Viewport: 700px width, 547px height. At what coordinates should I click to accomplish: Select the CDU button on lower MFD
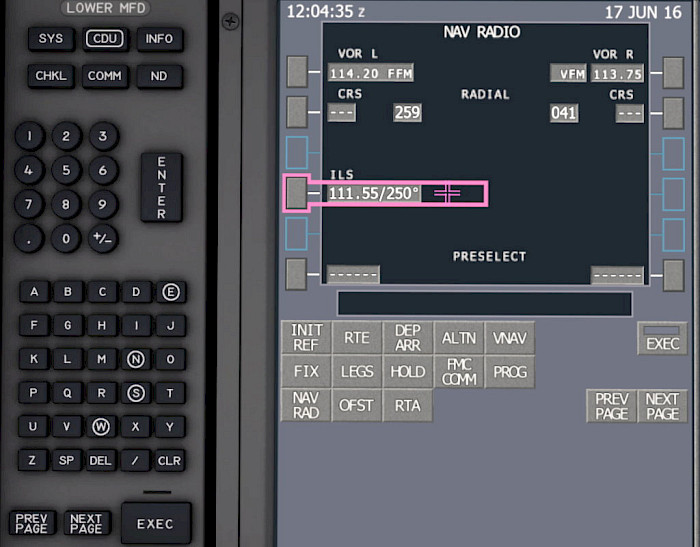105,39
